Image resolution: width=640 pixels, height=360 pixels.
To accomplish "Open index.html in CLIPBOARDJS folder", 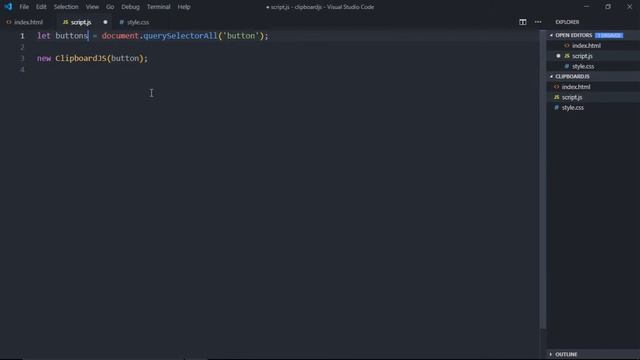I will pyautogui.click(x=576, y=87).
